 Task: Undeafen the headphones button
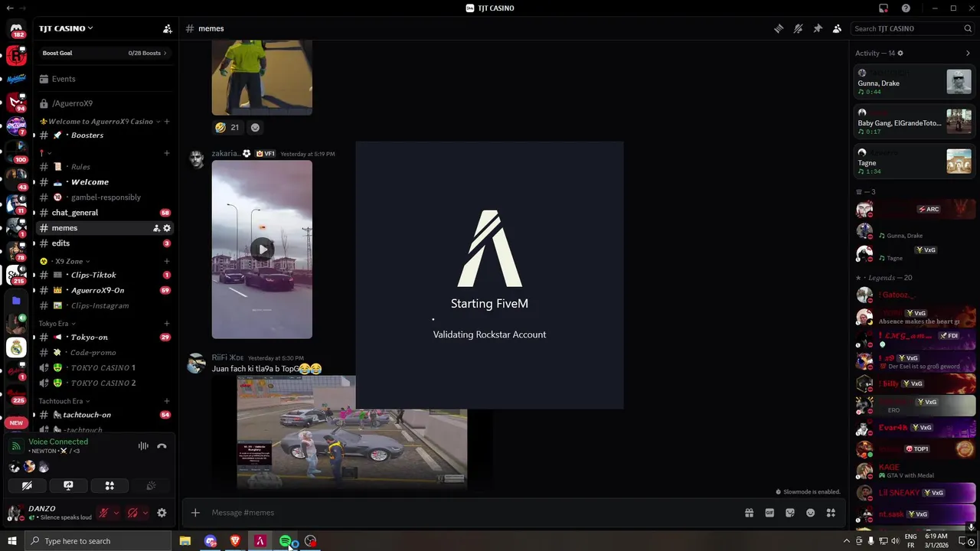pyautogui.click(x=132, y=513)
